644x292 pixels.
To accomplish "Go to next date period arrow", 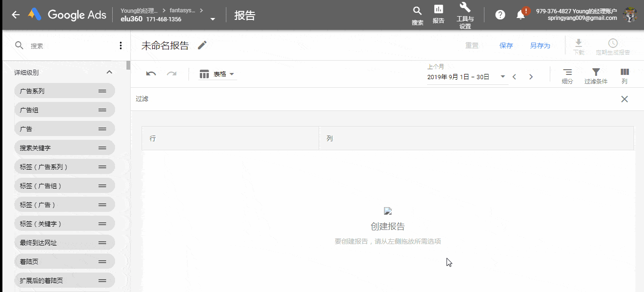I will pos(531,77).
